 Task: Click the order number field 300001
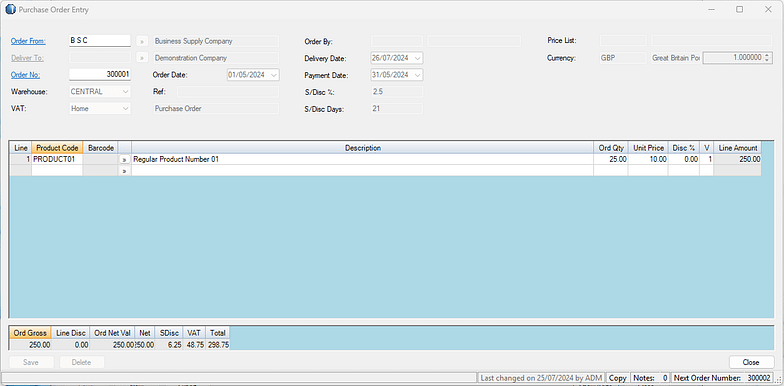pyautogui.click(x=100, y=75)
